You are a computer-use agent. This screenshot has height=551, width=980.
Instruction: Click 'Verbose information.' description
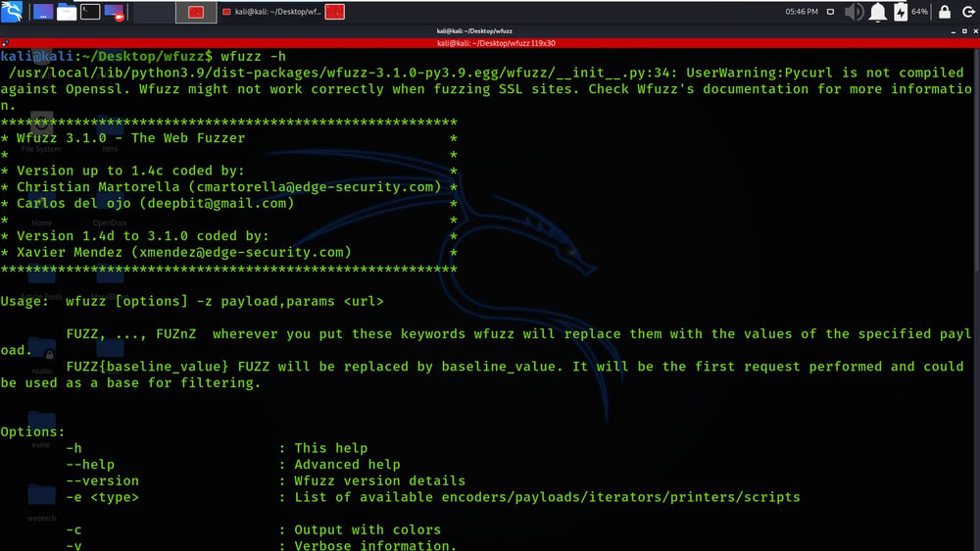click(375, 545)
